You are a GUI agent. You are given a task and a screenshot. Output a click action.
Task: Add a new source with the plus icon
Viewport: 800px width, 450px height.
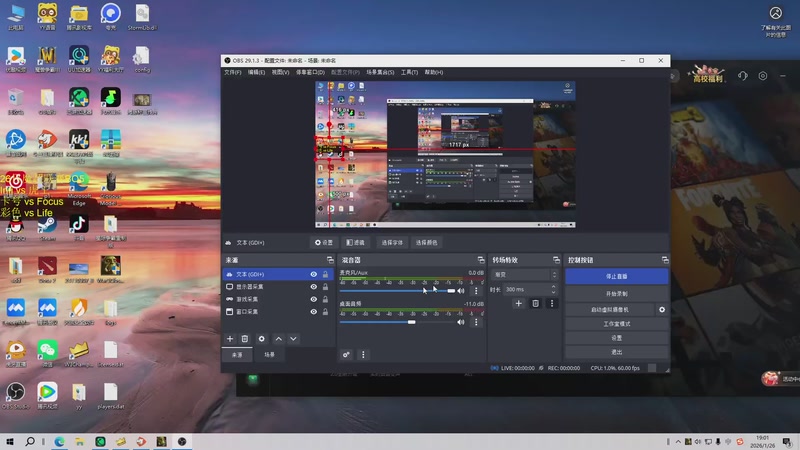(230, 339)
